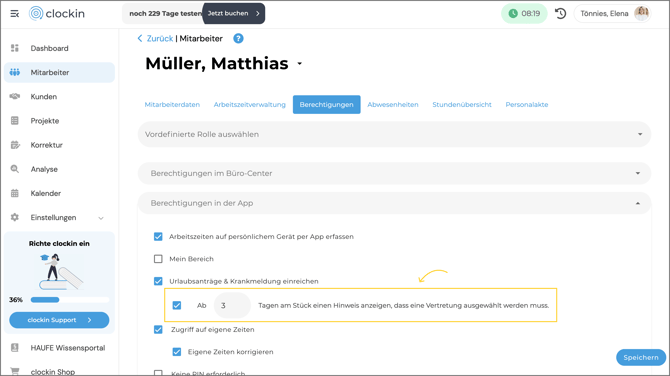Viewport: 670px width, 376px height.
Task: Open the Mitarbeiterdaten tab
Action: tap(172, 105)
